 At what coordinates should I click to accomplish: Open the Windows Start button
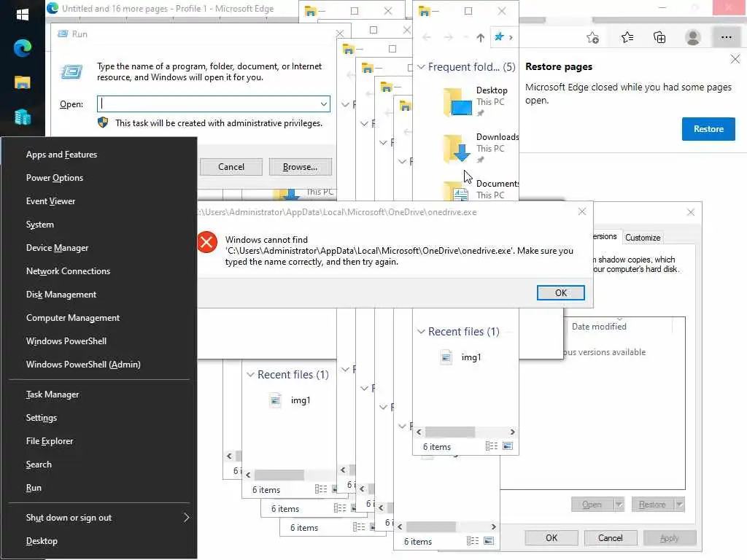pos(22,15)
